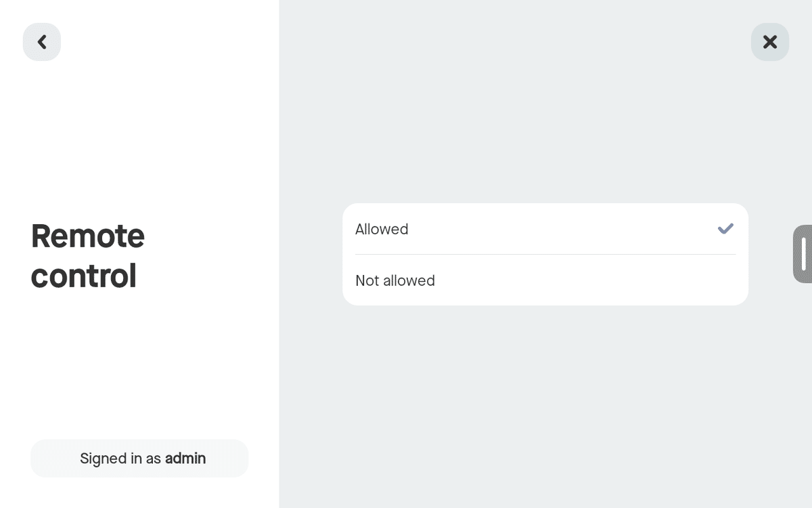
Task: Choose Not allowed for remote control
Action: click(x=545, y=280)
